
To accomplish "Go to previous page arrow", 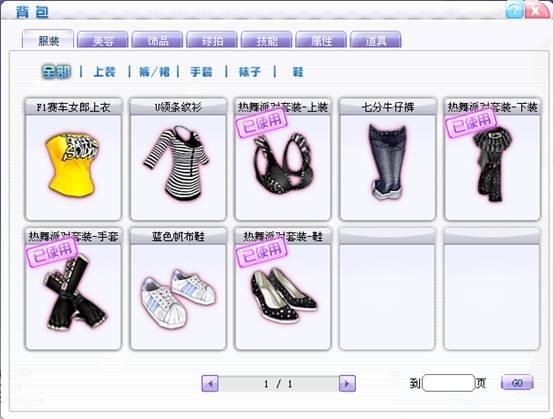I will coord(210,383).
